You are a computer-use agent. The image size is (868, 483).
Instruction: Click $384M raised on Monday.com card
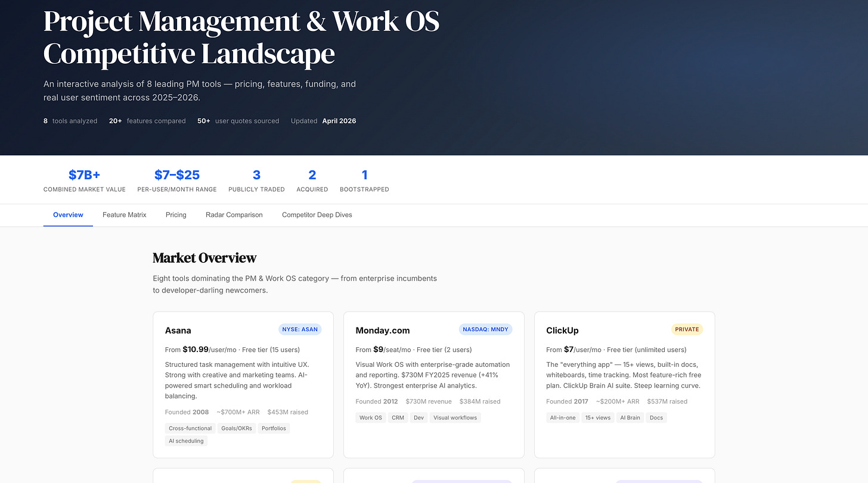pos(480,401)
